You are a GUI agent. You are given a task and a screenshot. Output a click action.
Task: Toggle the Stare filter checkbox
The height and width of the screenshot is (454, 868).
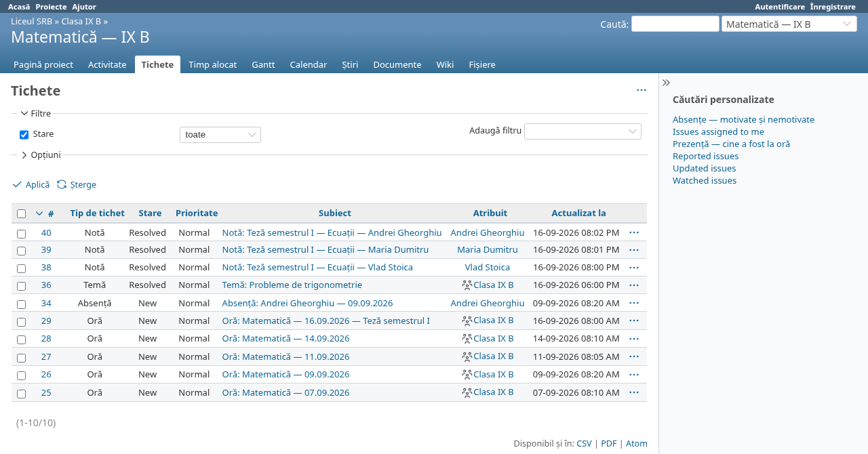[24, 135]
